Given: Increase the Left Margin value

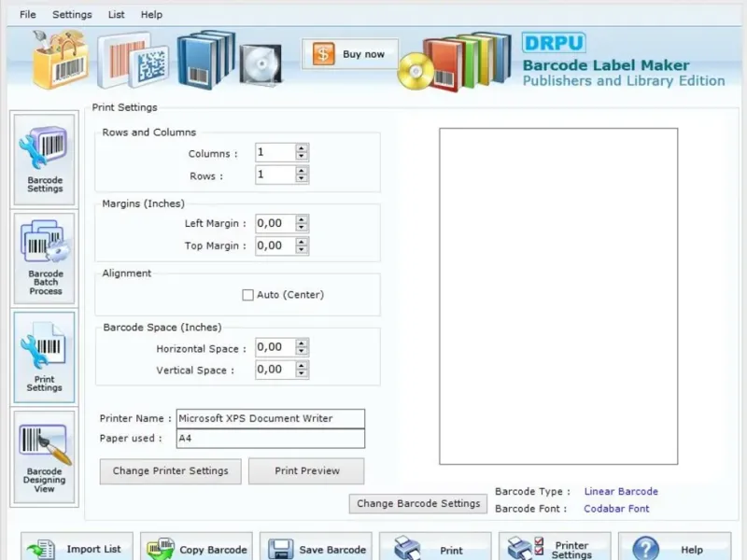Looking at the screenshot, I should (301, 219).
